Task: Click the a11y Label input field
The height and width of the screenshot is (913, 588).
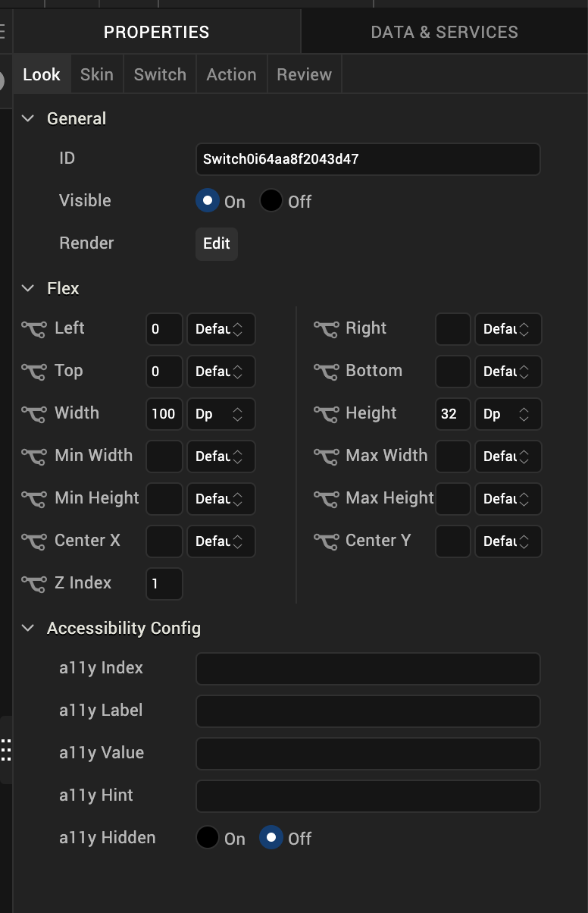Action: [367, 711]
